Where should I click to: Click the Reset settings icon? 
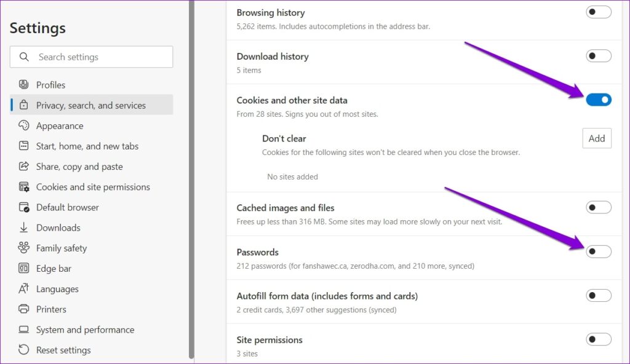(x=23, y=349)
